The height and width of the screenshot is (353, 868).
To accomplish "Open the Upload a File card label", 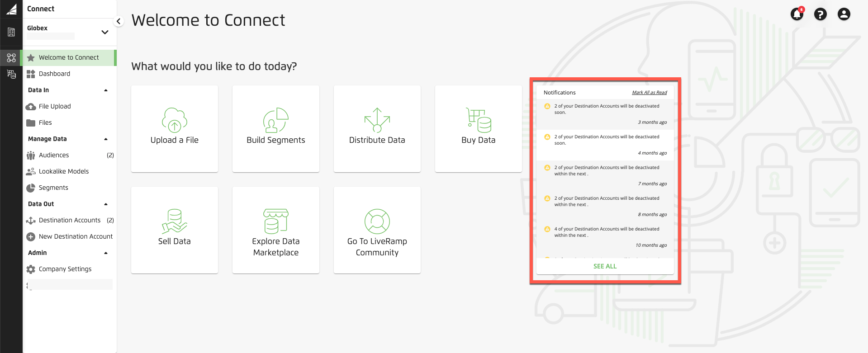I will coord(175,140).
